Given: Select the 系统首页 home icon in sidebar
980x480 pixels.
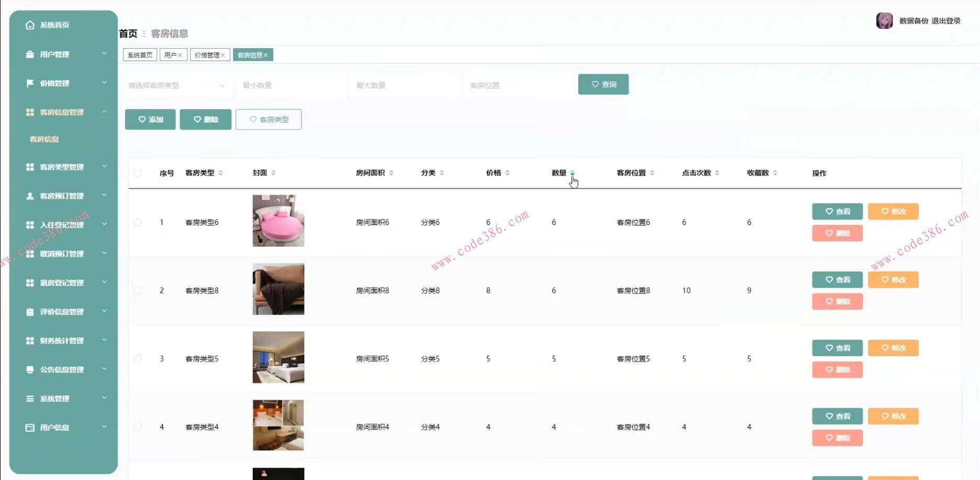Looking at the screenshot, I should 30,25.
